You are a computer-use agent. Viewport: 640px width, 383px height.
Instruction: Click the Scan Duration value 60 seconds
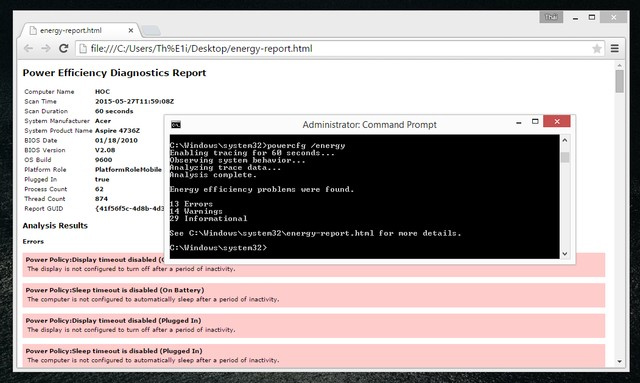(114, 111)
